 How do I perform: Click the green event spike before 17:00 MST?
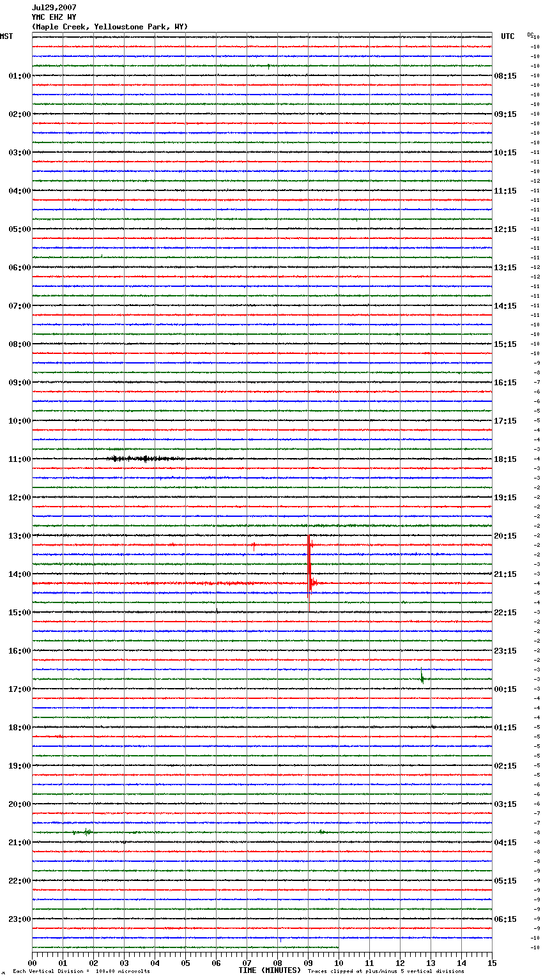coord(423,678)
